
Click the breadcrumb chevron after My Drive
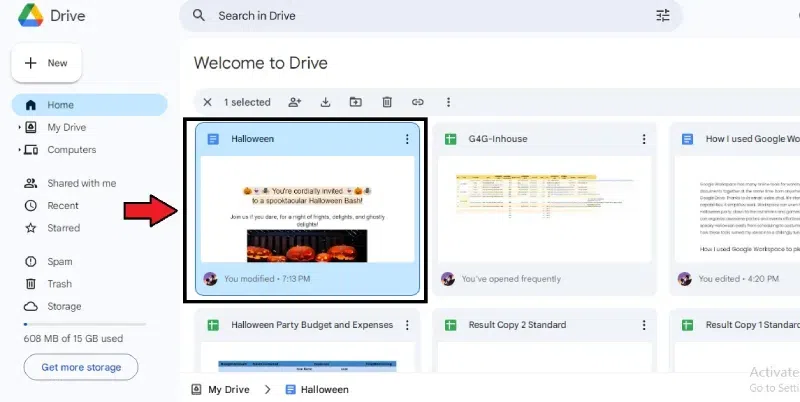pos(267,390)
